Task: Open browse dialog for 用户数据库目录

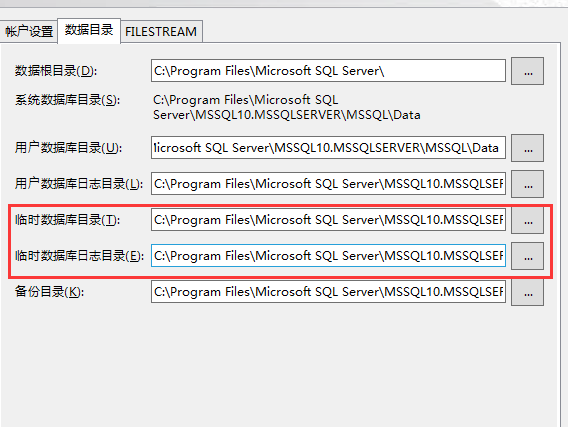Action: coord(527,148)
